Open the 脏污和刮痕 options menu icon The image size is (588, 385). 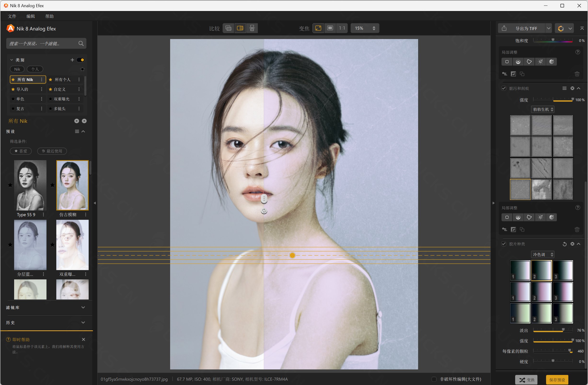(565, 88)
